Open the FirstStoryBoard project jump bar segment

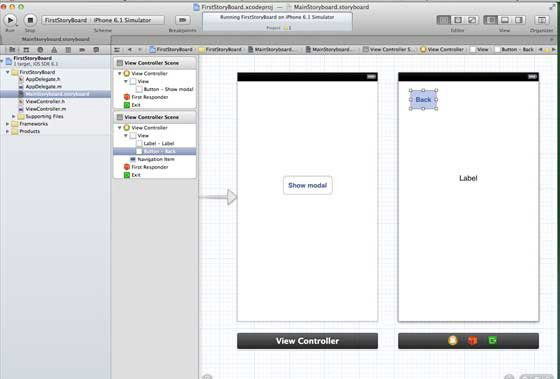click(x=171, y=50)
